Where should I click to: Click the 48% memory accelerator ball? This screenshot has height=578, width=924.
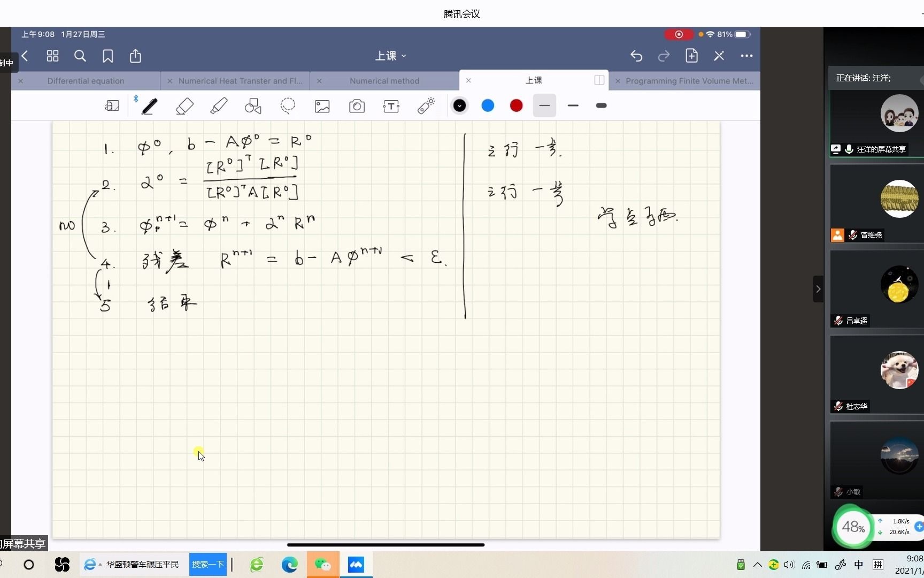point(853,527)
